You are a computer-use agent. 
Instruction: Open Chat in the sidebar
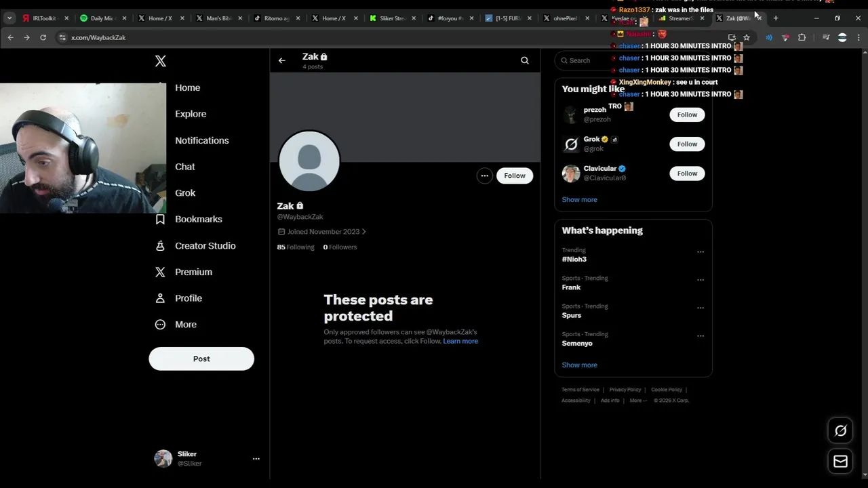184,167
